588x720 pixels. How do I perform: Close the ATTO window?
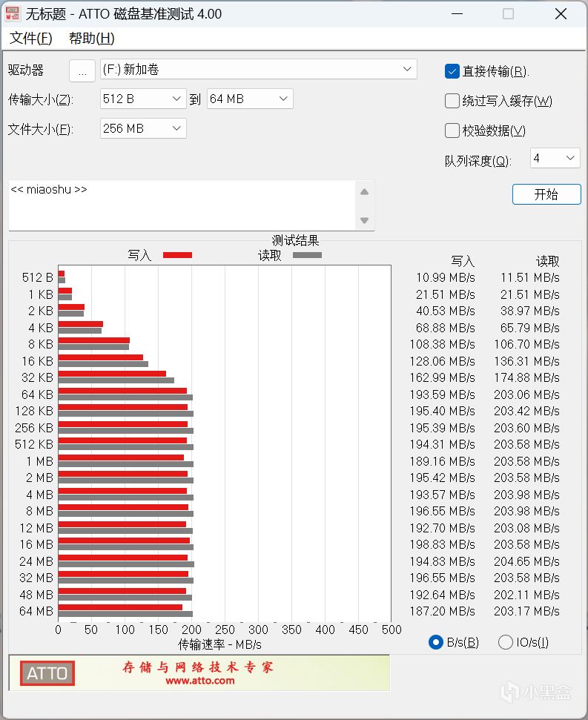[561, 14]
